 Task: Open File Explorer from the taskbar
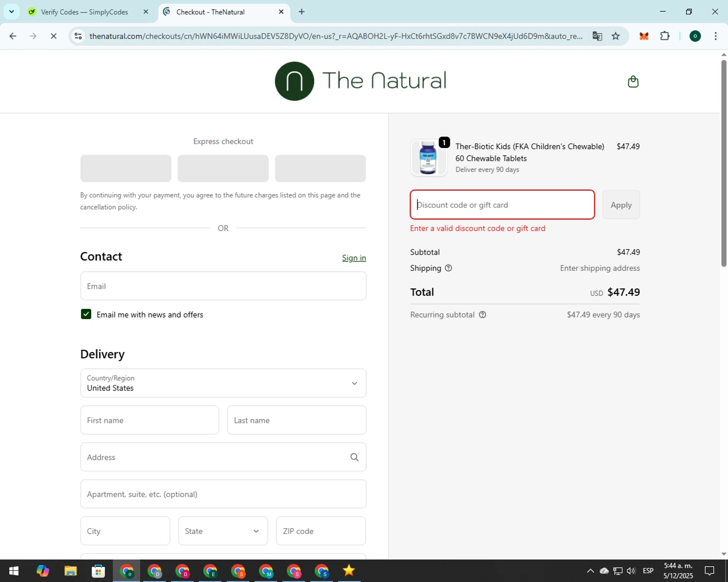(70, 571)
